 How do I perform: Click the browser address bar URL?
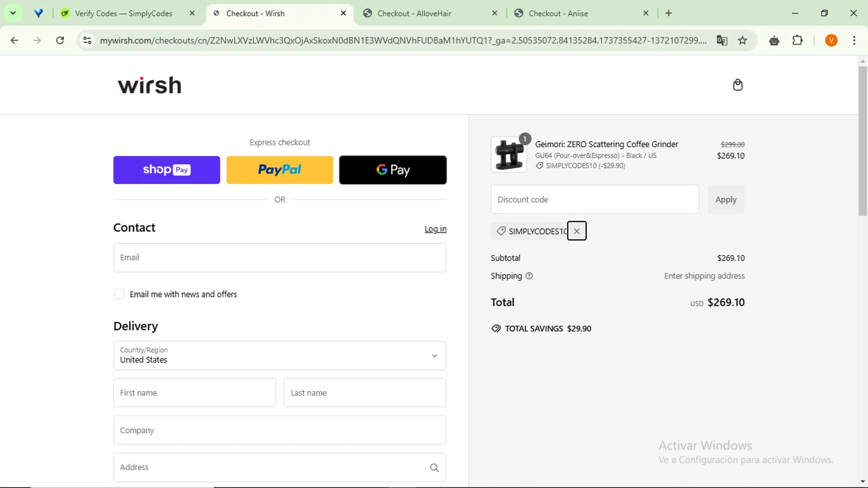point(403,41)
